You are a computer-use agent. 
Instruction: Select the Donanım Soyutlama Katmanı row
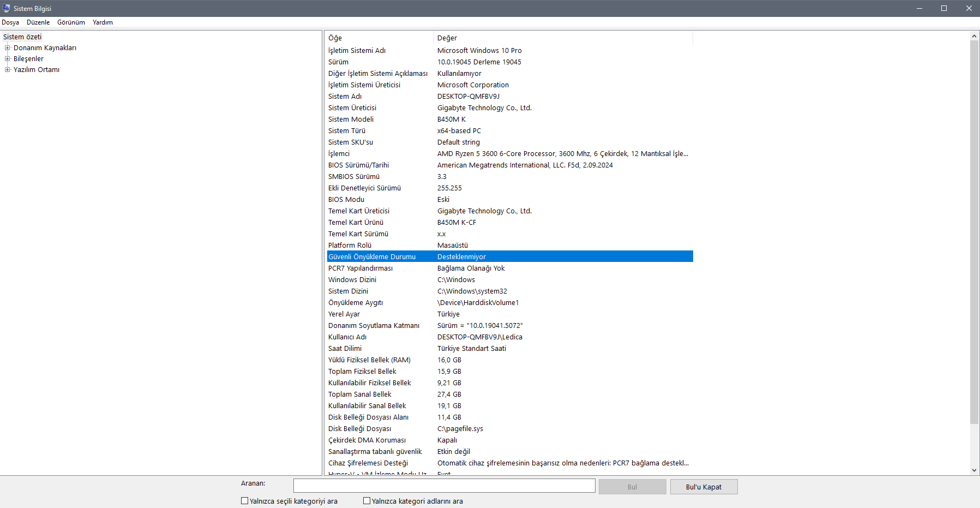coord(510,326)
